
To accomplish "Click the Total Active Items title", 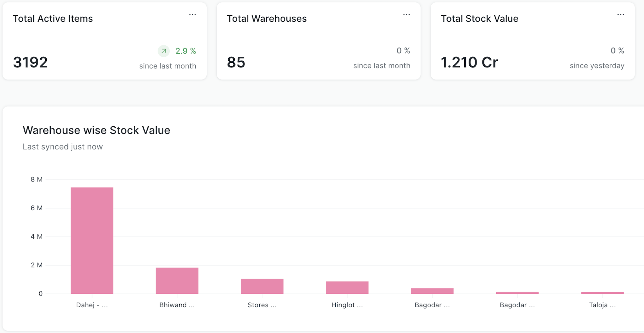I will coord(53,19).
